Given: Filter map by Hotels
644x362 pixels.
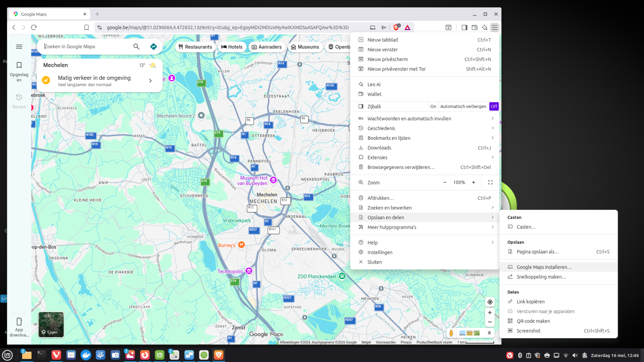Looking at the screenshot, I should [232, 47].
